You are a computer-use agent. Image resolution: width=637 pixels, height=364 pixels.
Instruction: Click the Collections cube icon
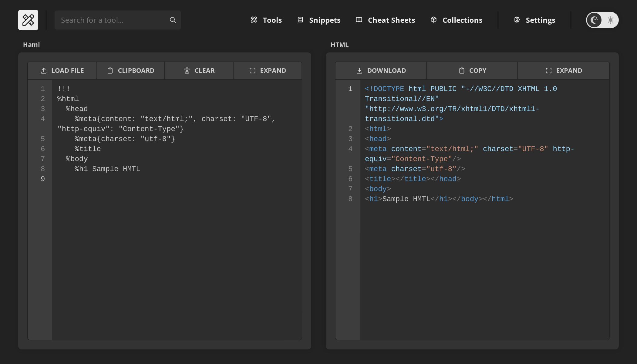pos(434,20)
